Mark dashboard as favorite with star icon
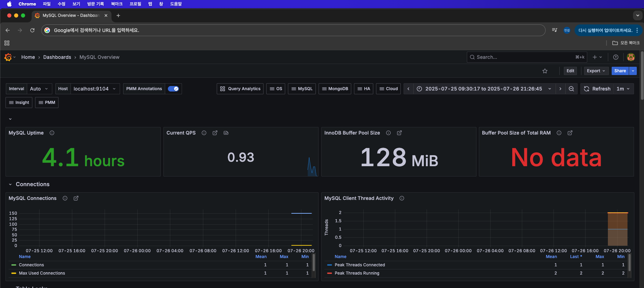The image size is (644, 288). (x=545, y=71)
